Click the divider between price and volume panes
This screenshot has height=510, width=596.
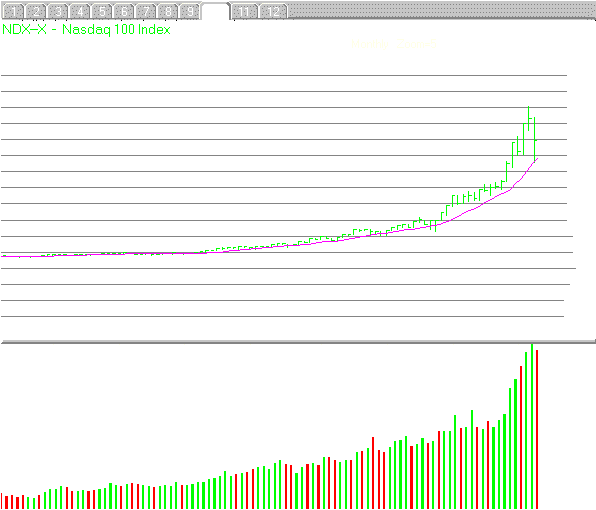[x=298, y=342]
